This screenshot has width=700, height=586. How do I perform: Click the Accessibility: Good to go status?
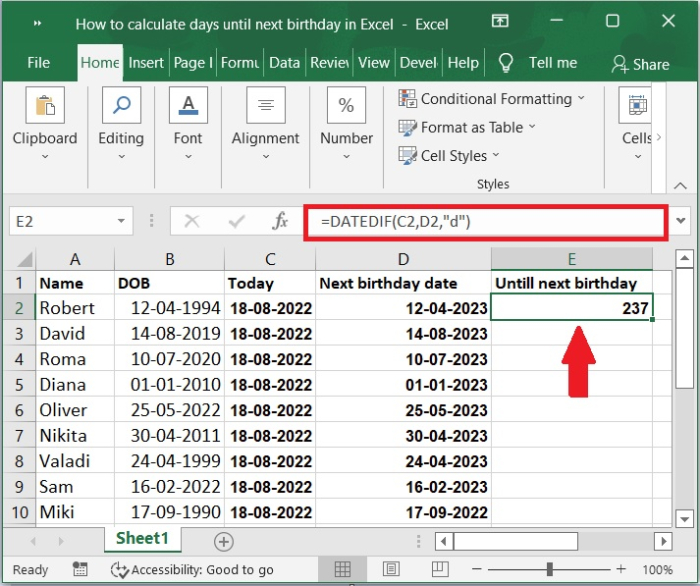tap(192, 570)
